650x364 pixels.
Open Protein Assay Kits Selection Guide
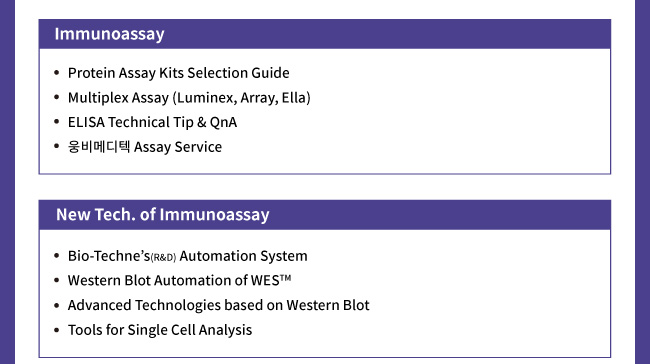click(x=179, y=73)
